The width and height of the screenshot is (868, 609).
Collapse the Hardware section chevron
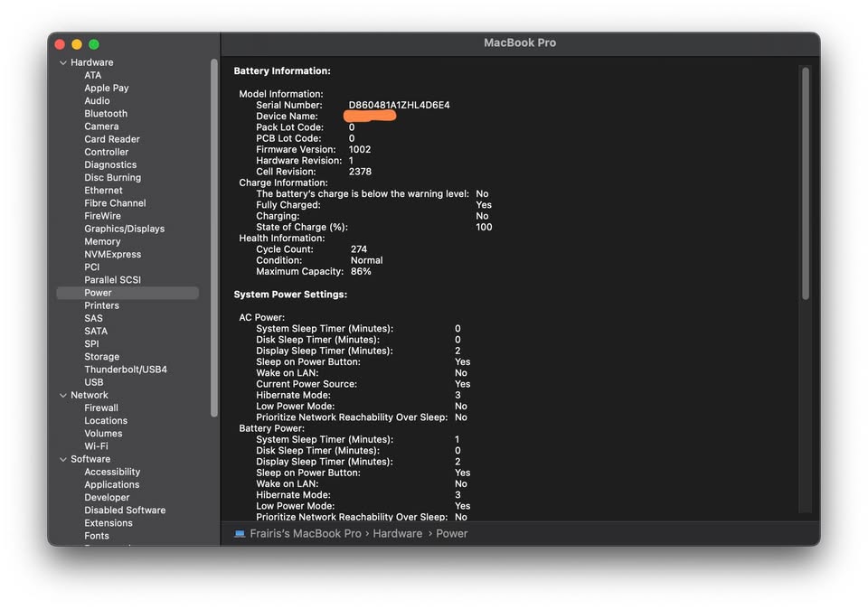click(x=63, y=63)
